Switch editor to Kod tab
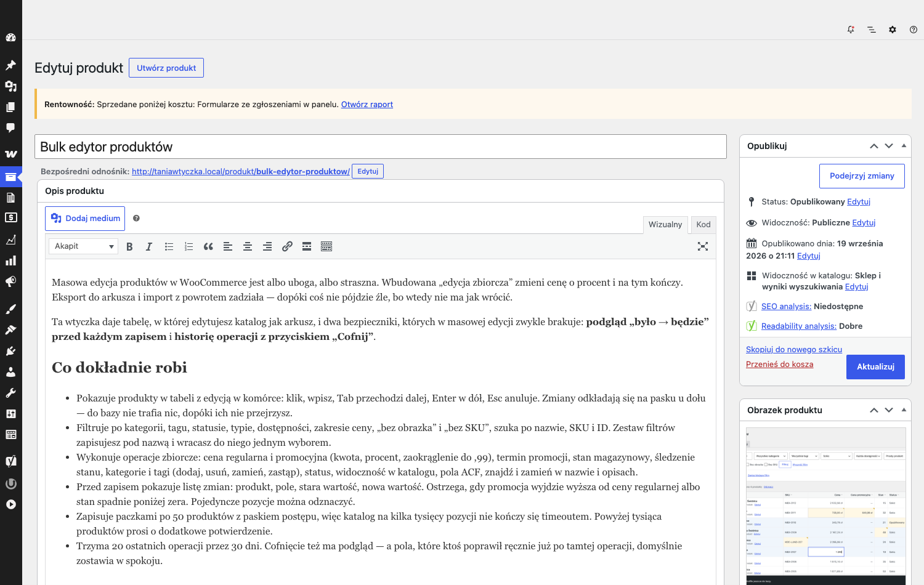Viewport: 924px width, 585px height. (x=703, y=225)
